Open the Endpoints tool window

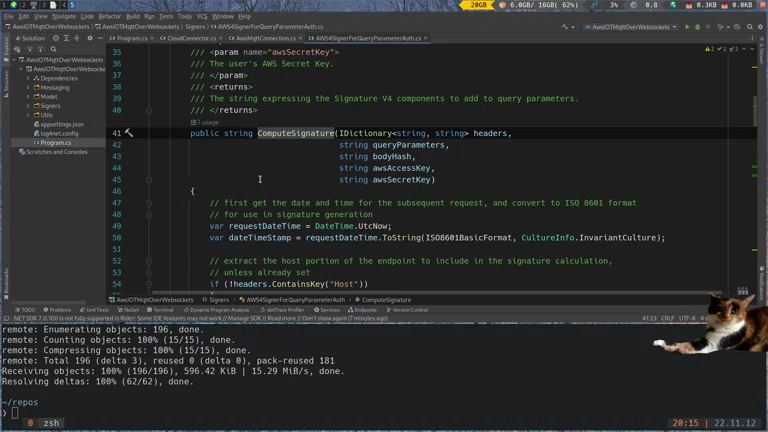362,310
